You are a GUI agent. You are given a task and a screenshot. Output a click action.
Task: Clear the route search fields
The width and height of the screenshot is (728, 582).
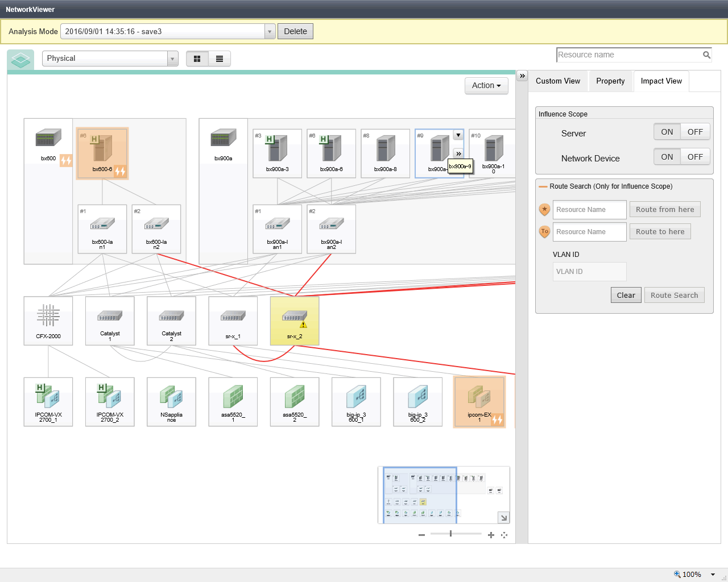626,296
